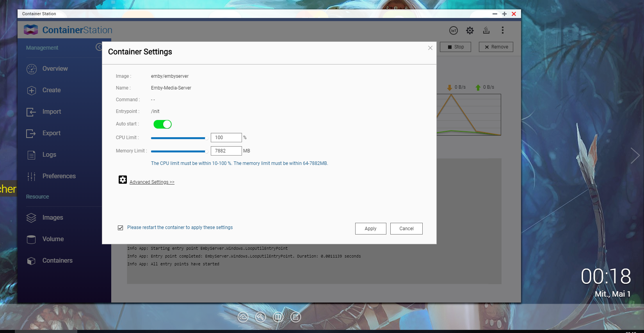Open the IoT icon in header
The height and width of the screenshot is (333, 644).
454,30
